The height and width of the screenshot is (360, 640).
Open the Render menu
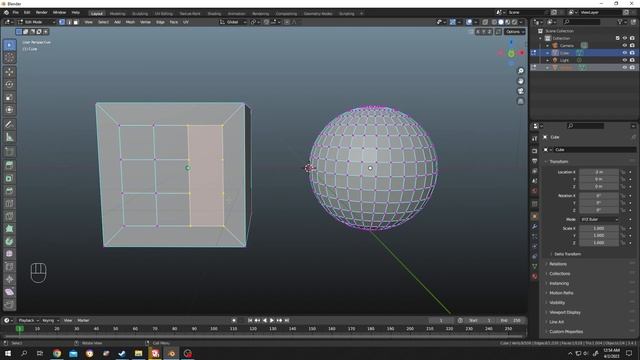tap(42, 13)
